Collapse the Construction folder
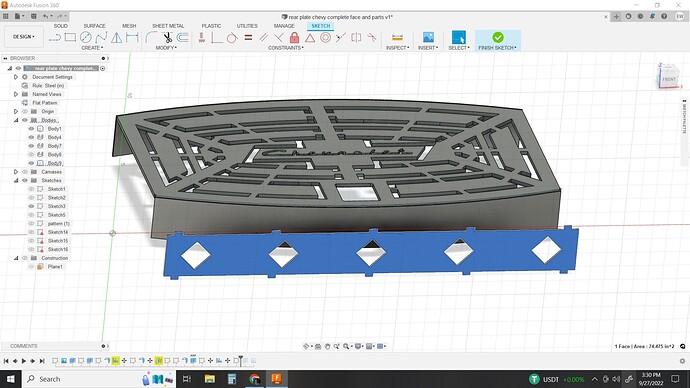Screen dimensions: 690x388 click(x=16, y=258)
